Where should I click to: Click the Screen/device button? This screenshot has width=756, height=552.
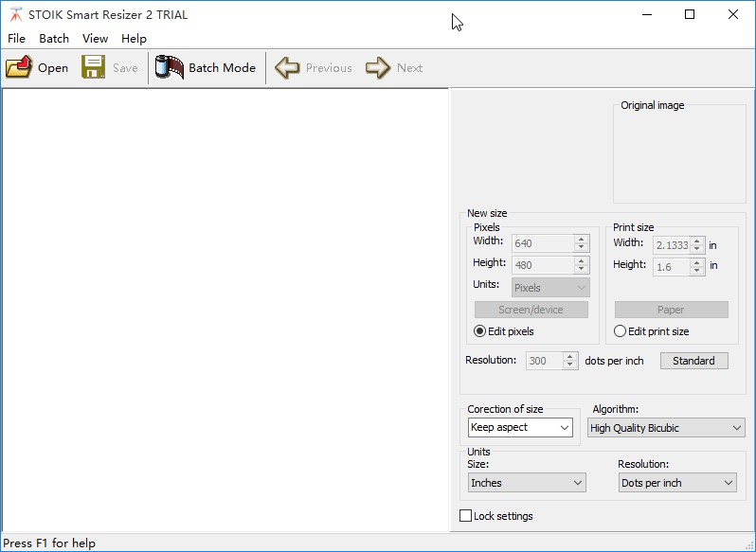[x=531, y=310]
